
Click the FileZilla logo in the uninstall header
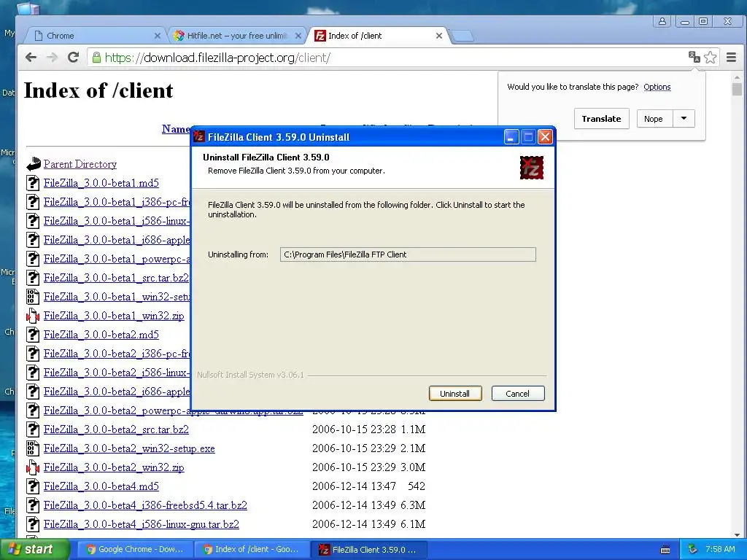(532, 168)
